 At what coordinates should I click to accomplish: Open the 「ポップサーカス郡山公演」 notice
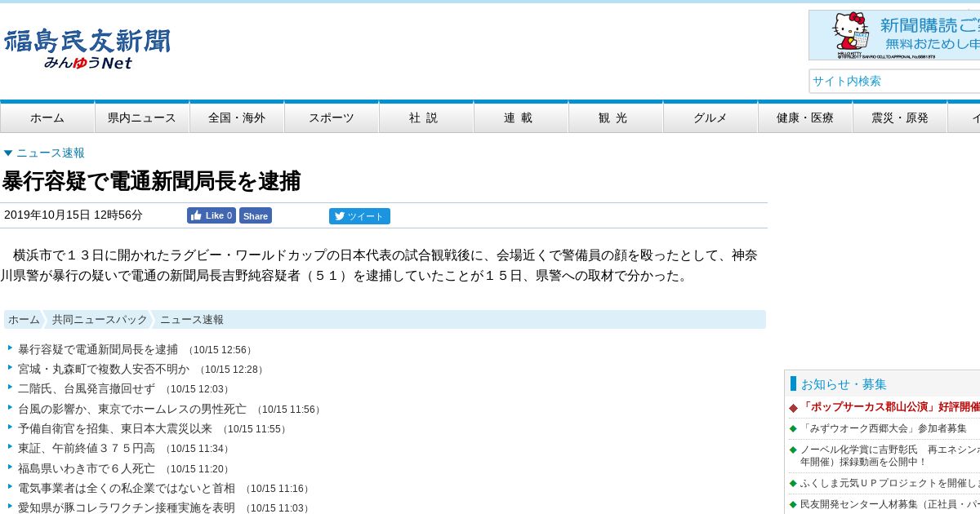coord(889,407)
